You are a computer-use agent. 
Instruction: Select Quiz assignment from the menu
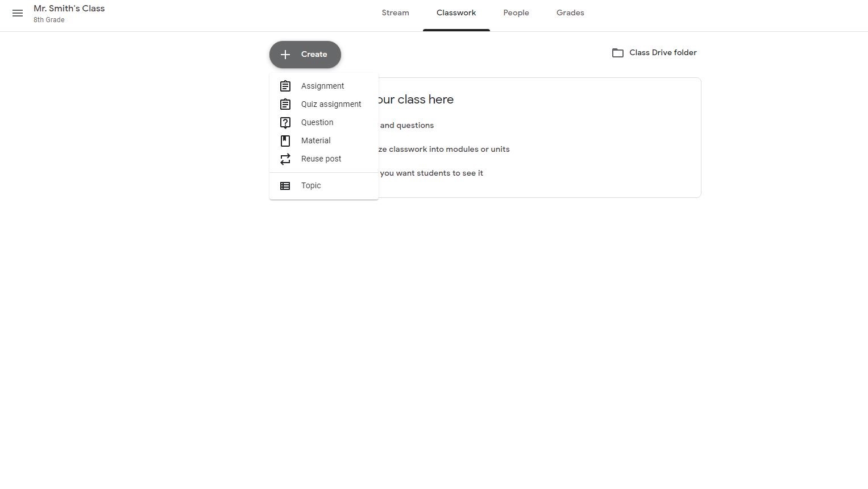[x=331, y=104]
